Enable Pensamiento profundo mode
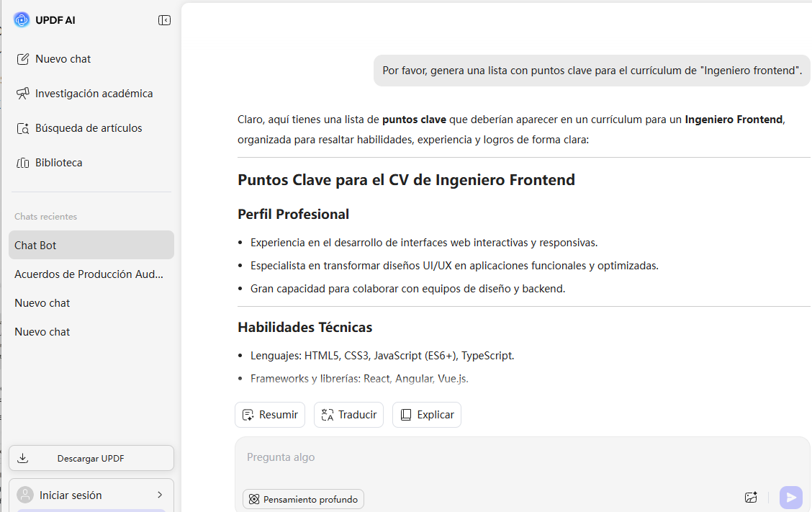 pyautogui.click(x=302, y=498)
